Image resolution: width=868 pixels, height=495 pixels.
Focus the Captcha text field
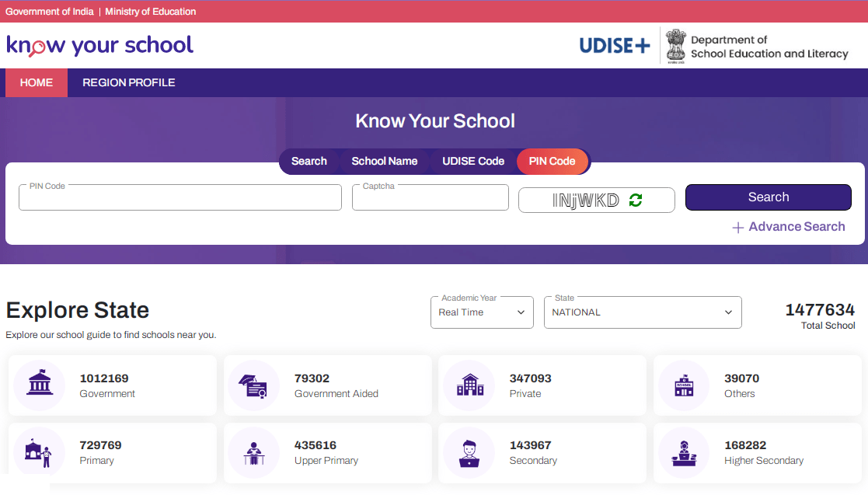point(431,198)
